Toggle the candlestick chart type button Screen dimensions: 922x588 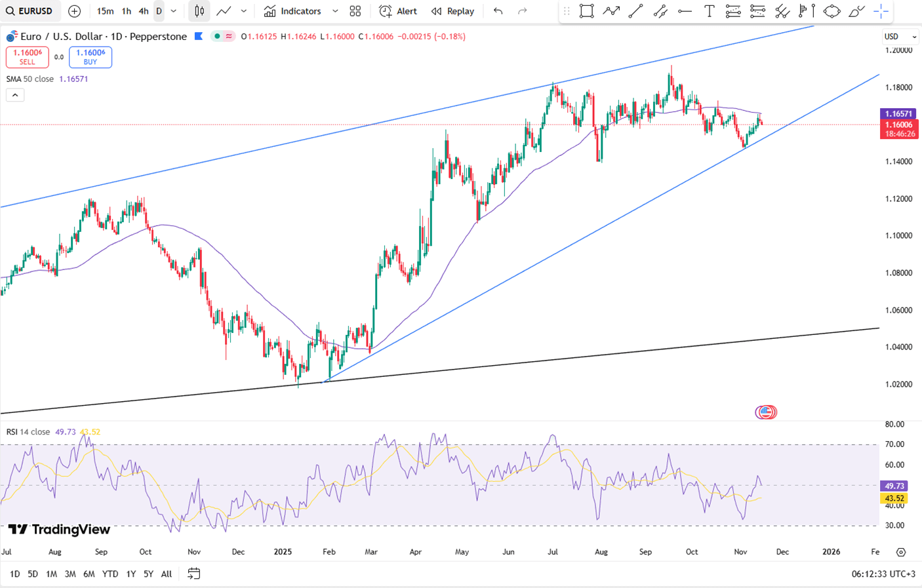click(199, 11)
